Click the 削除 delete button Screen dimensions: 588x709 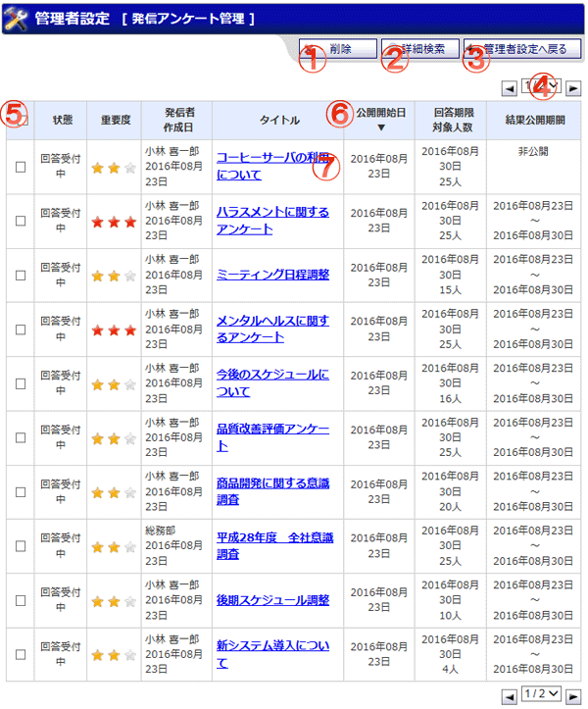click(338, 48)
